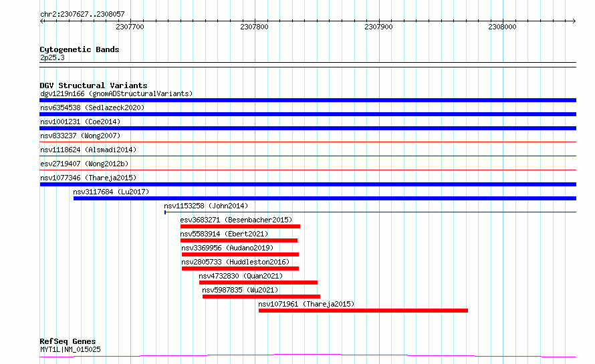Open nsv5583914 (Ebert2021) label

224,234
